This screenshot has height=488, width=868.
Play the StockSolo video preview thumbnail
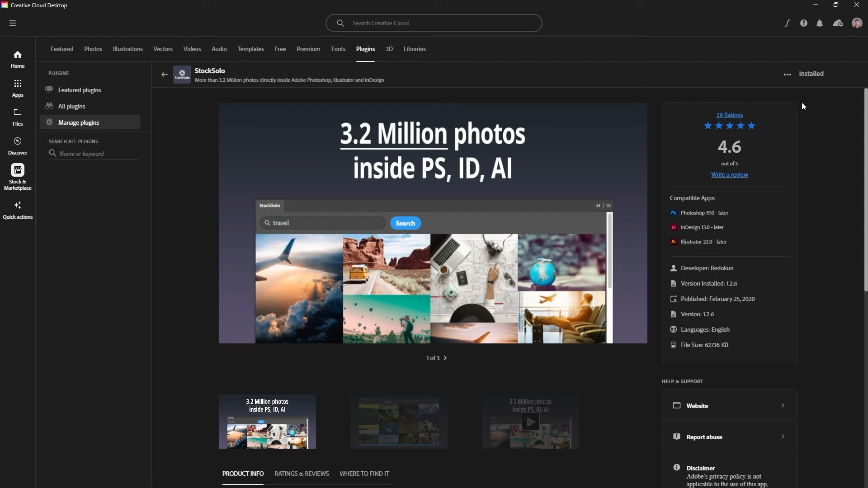point(531,422)
